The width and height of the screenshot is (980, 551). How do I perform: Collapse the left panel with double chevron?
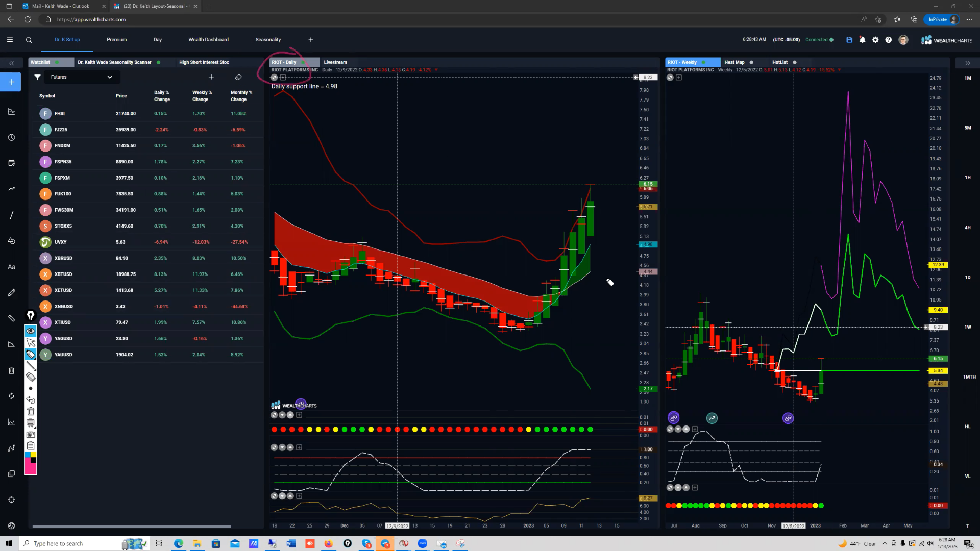(x=11, y=63)
